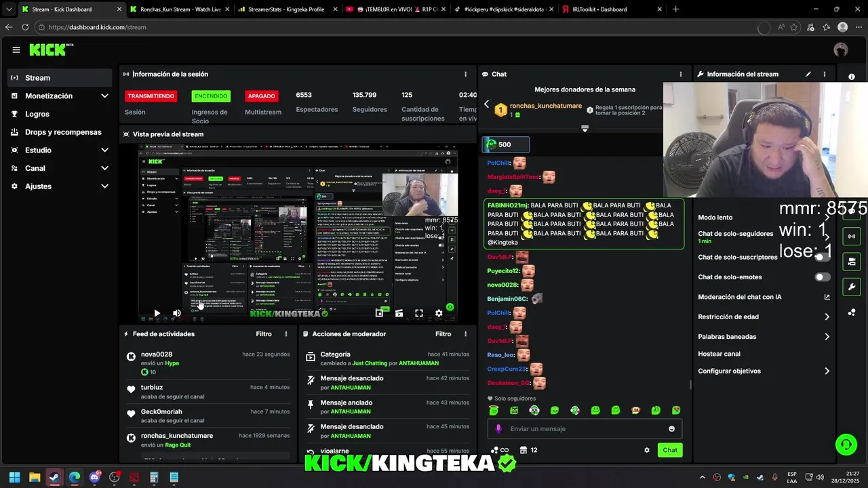Click the first emote in quick emote row

(x=494, y=411)
